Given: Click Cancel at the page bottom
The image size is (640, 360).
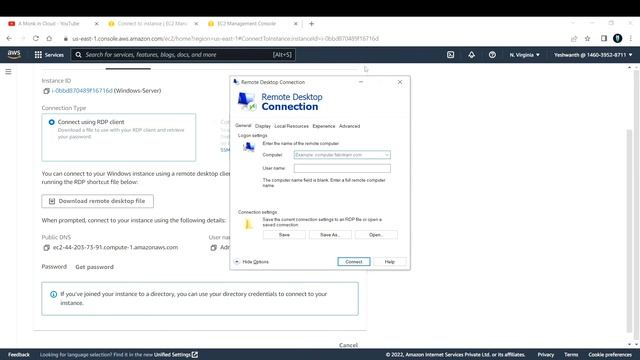Looking at the screenshot, I should [348, 345].
